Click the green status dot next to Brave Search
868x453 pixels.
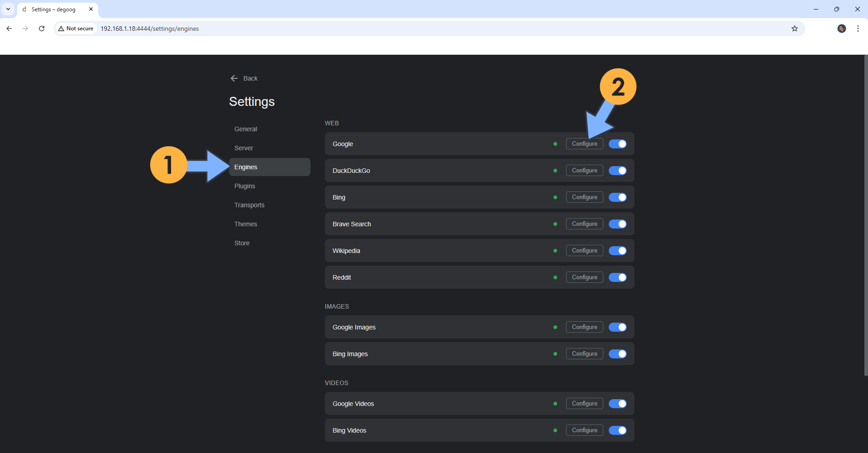[555, 224]
